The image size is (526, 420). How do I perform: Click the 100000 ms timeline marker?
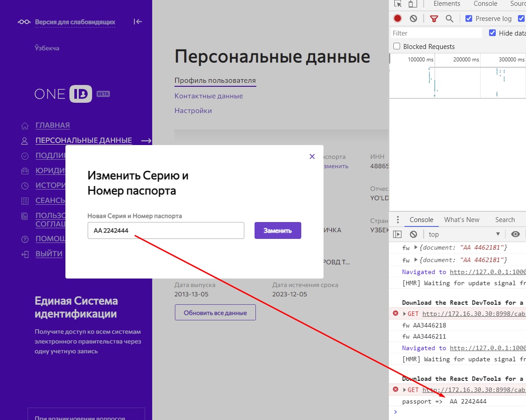click(x=421, y=60)
